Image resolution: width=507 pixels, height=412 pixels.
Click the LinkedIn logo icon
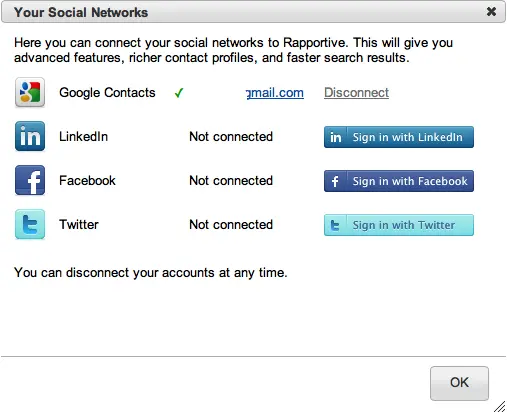click(x=30, y=136)
